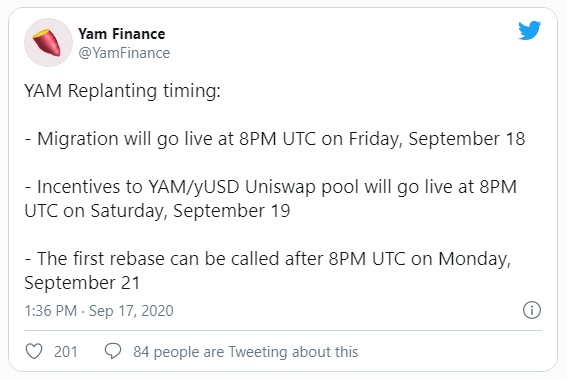
Task: Click the September 21 text
Action: (82, 283)
